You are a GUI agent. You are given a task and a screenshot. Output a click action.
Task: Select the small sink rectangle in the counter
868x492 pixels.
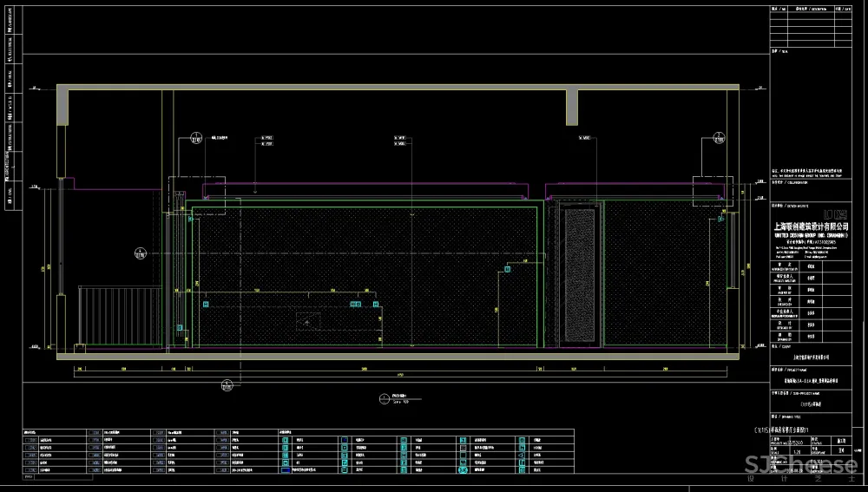pos(307,321)
